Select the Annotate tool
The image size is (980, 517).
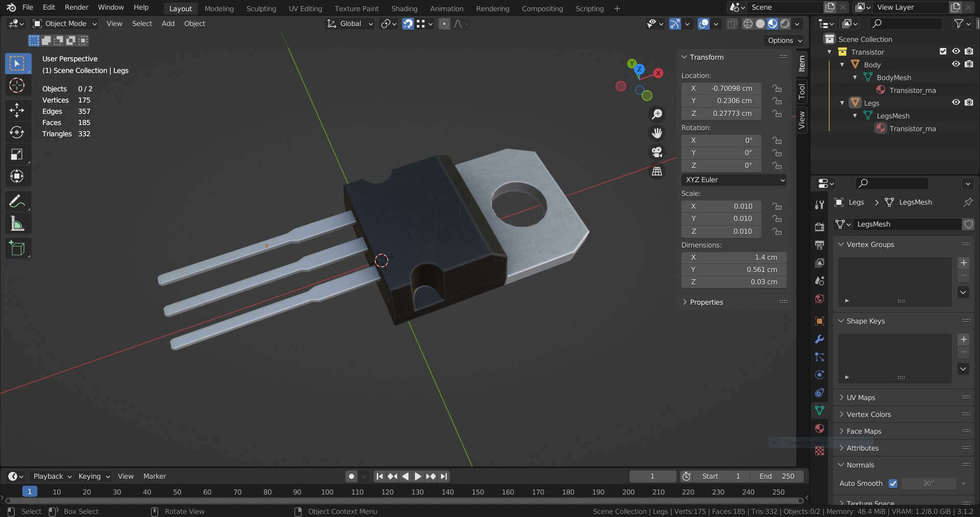pyautogui.click(x=17, y=201)
